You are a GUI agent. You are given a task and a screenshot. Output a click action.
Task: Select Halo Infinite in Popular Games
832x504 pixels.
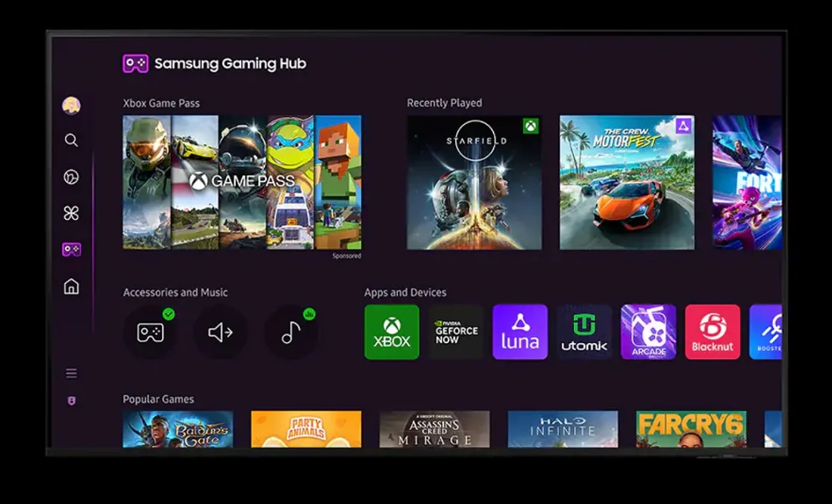[563, 428]
